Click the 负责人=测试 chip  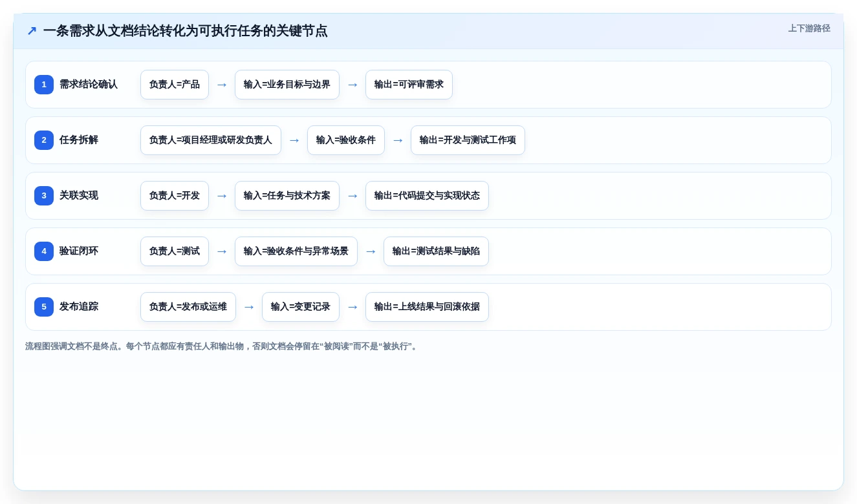click(175, 251)
